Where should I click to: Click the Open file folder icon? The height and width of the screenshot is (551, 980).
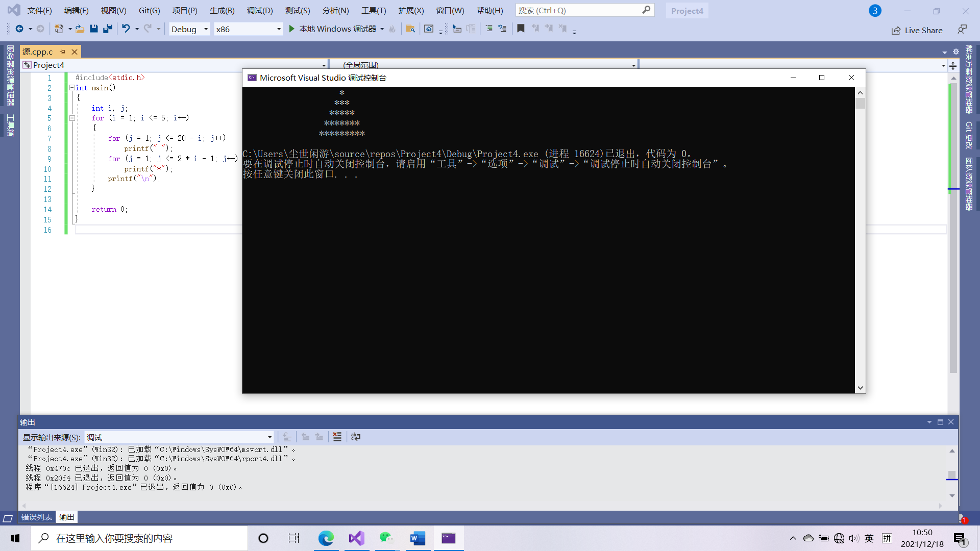click(x=80, y=29)
